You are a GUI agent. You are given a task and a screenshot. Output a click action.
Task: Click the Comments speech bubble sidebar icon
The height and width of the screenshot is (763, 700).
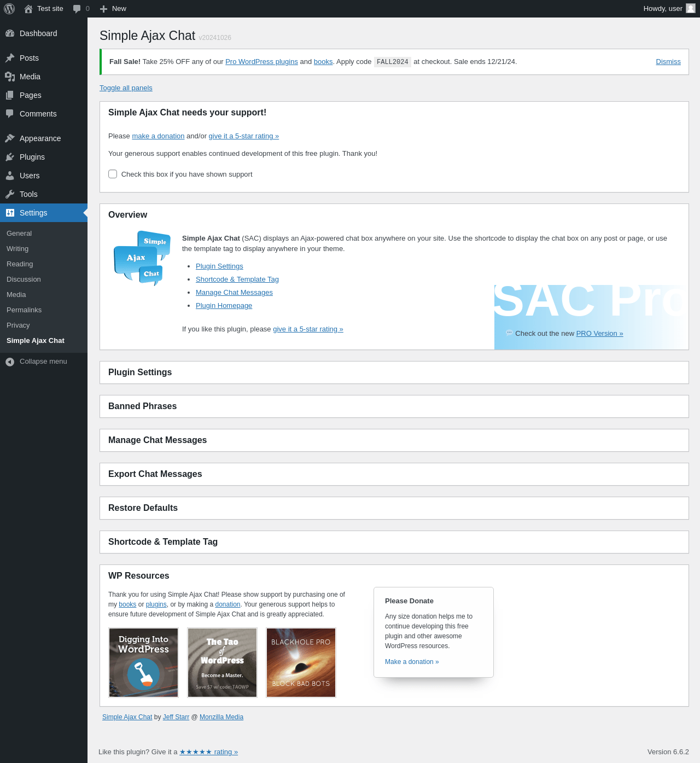coord(10,114)
